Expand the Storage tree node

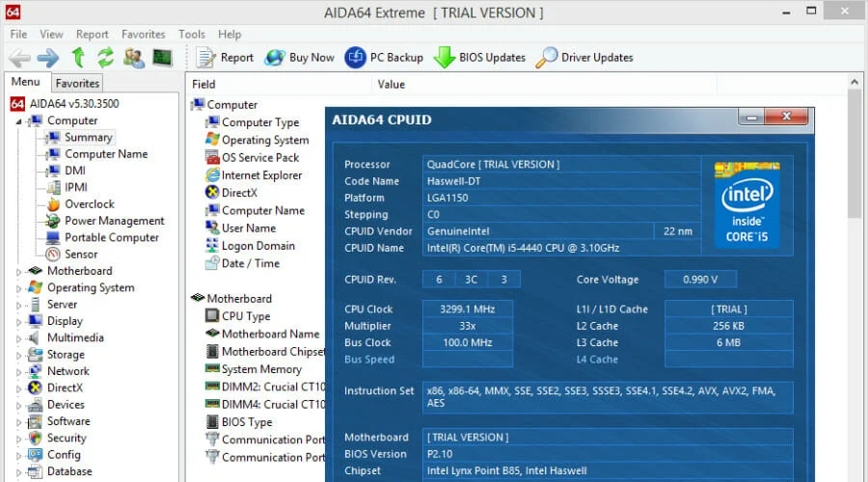pyautogui.click(x=19, y=356)
